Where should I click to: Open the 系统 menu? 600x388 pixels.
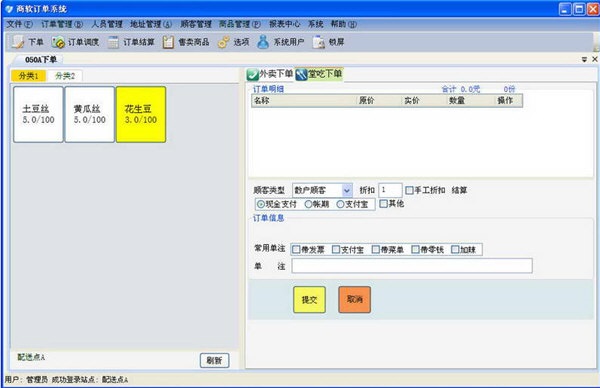coord(316,24)
